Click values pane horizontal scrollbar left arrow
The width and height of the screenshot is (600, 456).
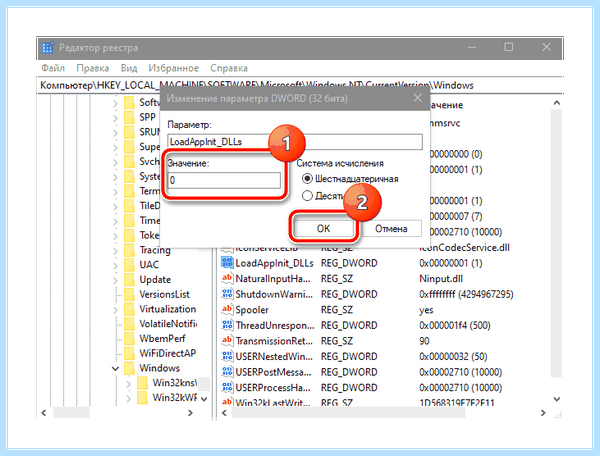pyautogui.click(x=225, y=413)
